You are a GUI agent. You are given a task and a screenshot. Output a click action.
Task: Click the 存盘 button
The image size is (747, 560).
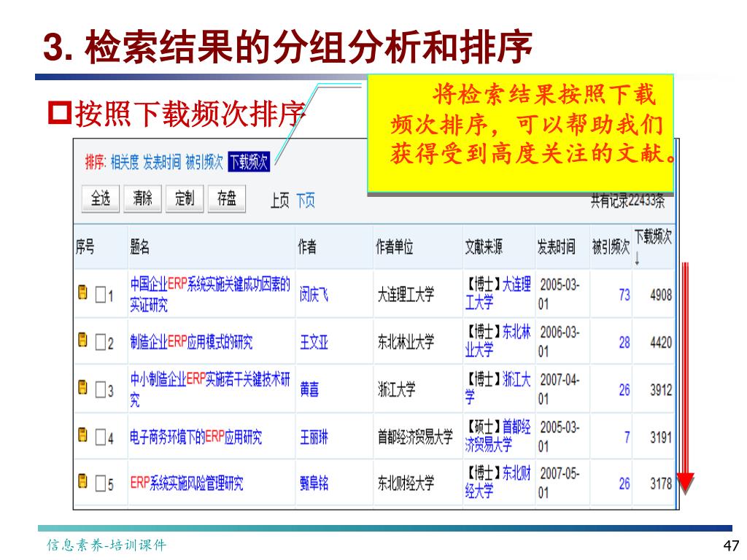point(227,198)
